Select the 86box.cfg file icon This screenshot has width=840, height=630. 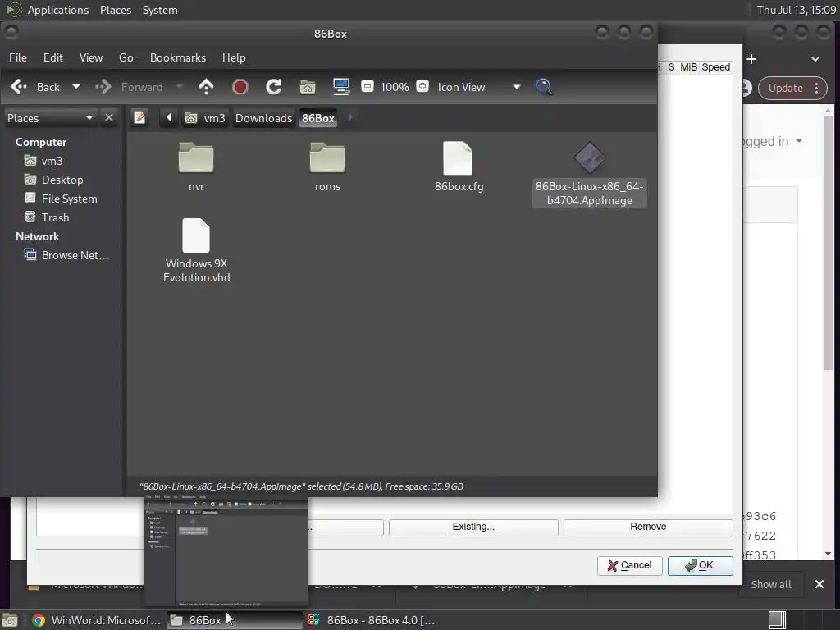pos(458,158)
